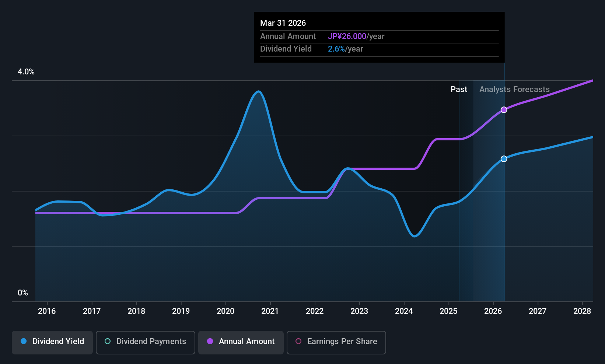This screenshot has height=364, width=605.
Task: Enable the Dividend Payments series
Action: (146, 343)
